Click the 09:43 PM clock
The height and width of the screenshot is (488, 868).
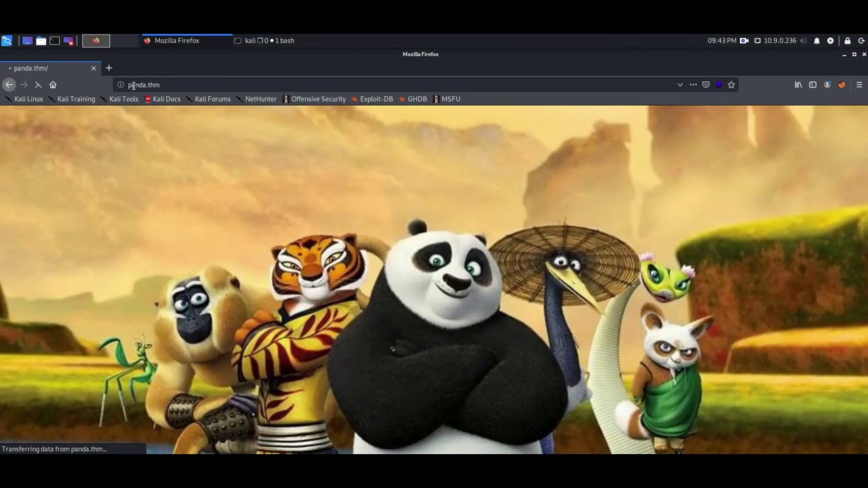722,41
